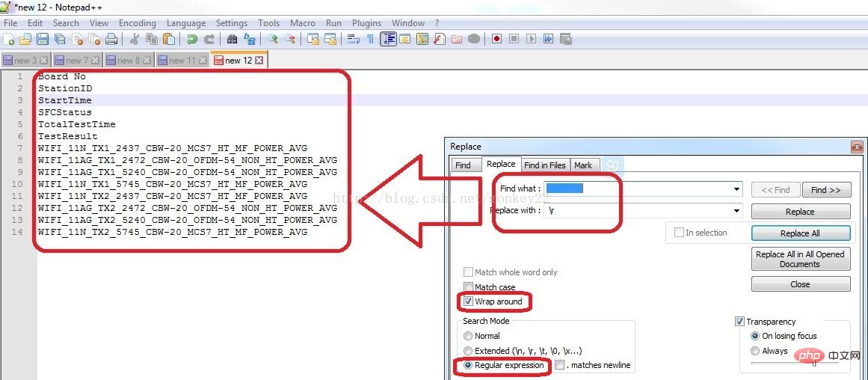
Task: Click the Copy toolbar icon
Action: (x=151, y=40)
